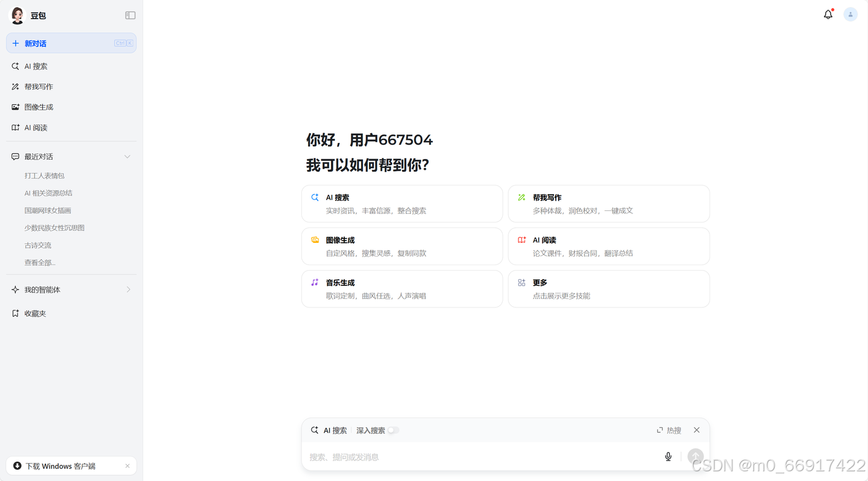Click the download icon beside 下载 Windows 客户端

tap(17, 466)
